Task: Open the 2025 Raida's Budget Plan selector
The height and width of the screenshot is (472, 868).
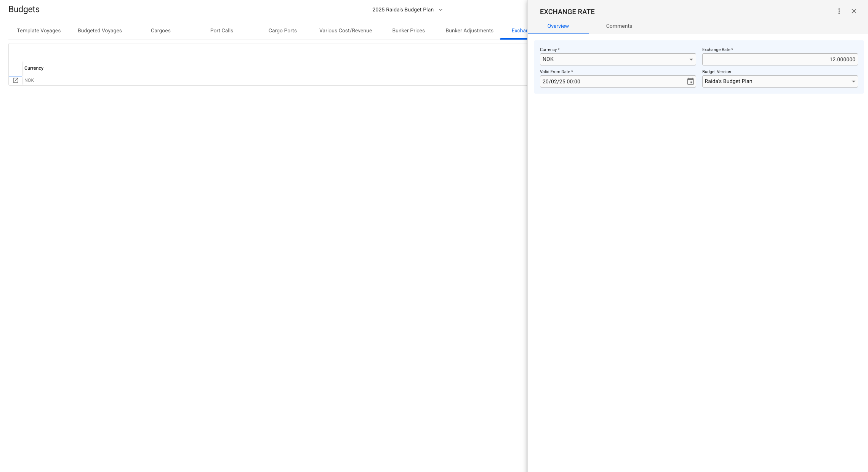Action: tap(407, 10)
